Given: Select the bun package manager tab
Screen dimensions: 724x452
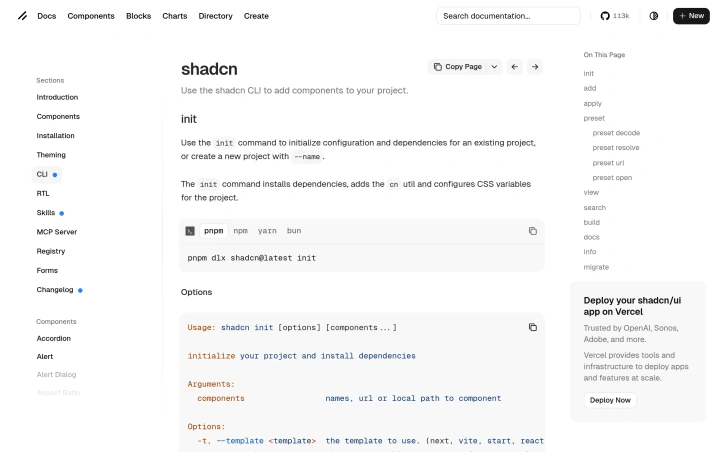Looking at the screenshot, I should coord(294,231).
